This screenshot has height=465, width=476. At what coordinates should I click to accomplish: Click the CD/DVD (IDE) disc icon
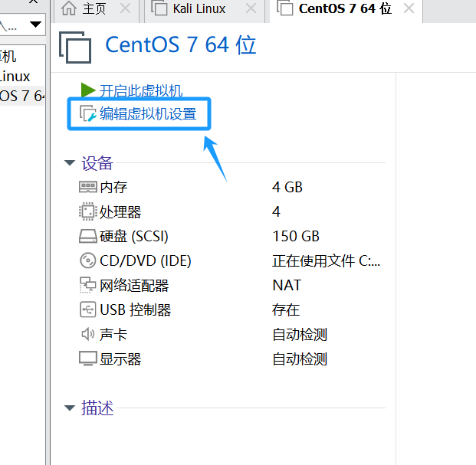tap(88, 260)
